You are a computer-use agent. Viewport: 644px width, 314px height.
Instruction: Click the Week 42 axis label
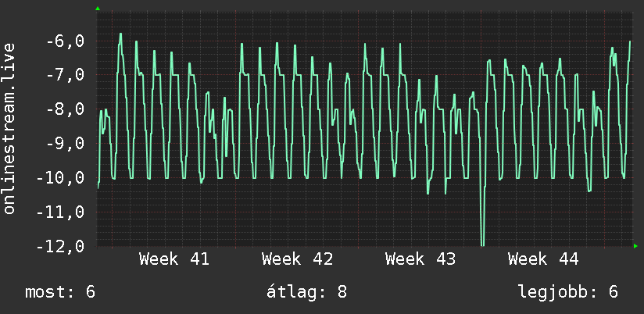[297, 259]
